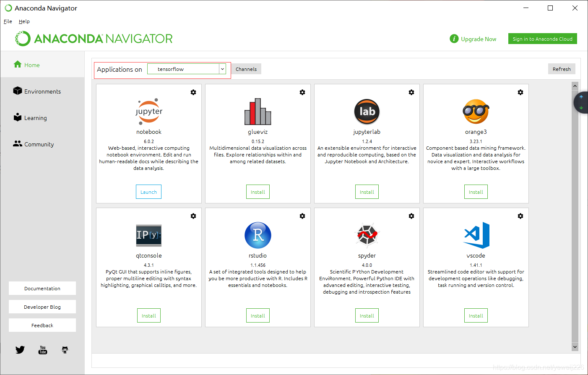This screenshot has height=375, width=588.
Task: Expand the tensorflow environment dropdown arrow
Action: click(x=222, y=69)
